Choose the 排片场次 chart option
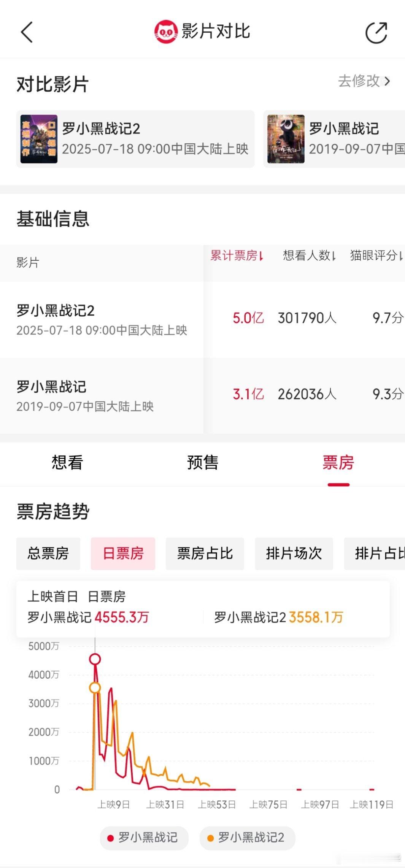405x868 pixels. 294,554
